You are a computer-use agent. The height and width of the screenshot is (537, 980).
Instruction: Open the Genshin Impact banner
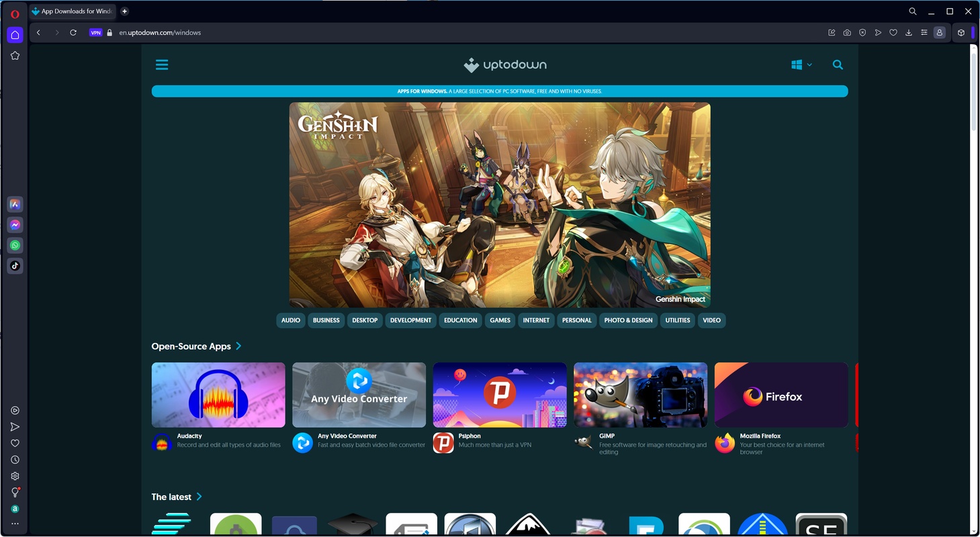pyautogui.click(x=500, y=205)
